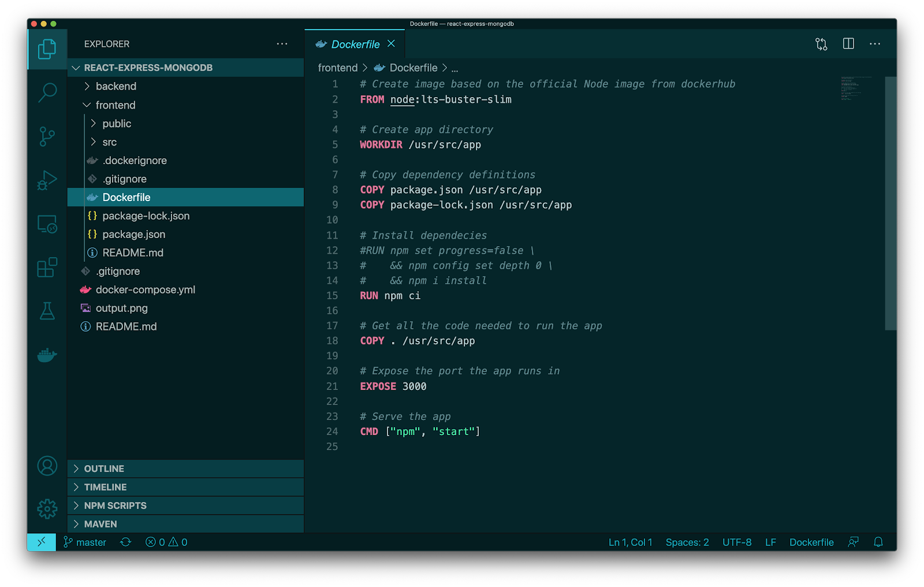Open the Docker view in activity bar
Screen dimensions: 924x587
click(47, 355)
